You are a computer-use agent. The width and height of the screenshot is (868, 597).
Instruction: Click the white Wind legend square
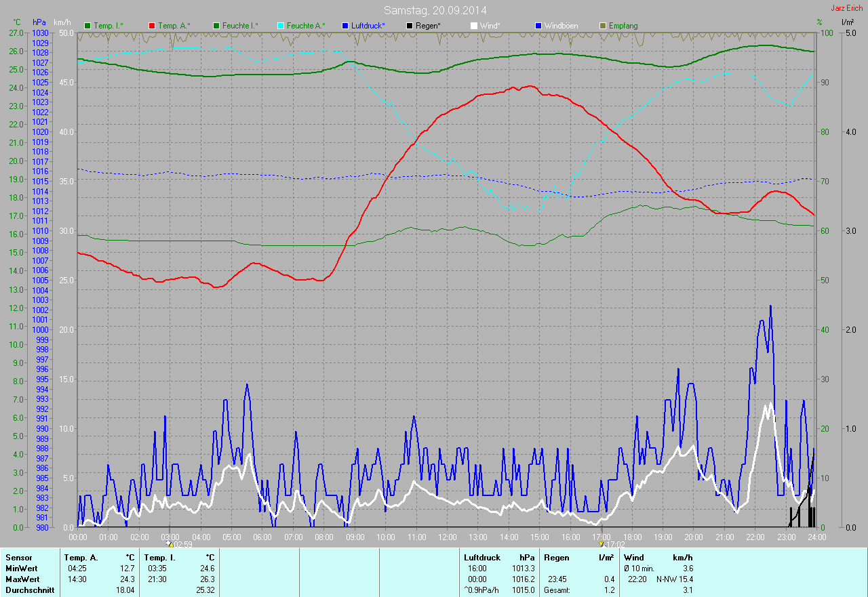pyautogui.click(x=473, y=26)
